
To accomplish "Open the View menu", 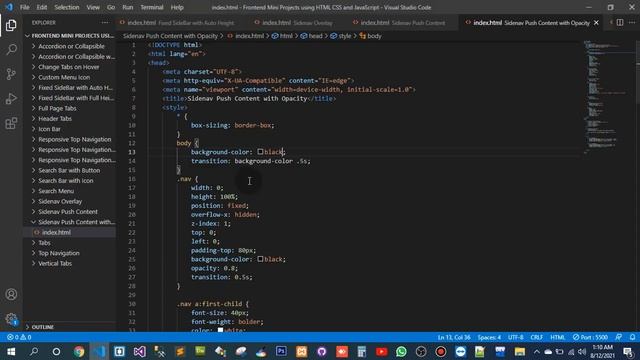I will (93, 7).
